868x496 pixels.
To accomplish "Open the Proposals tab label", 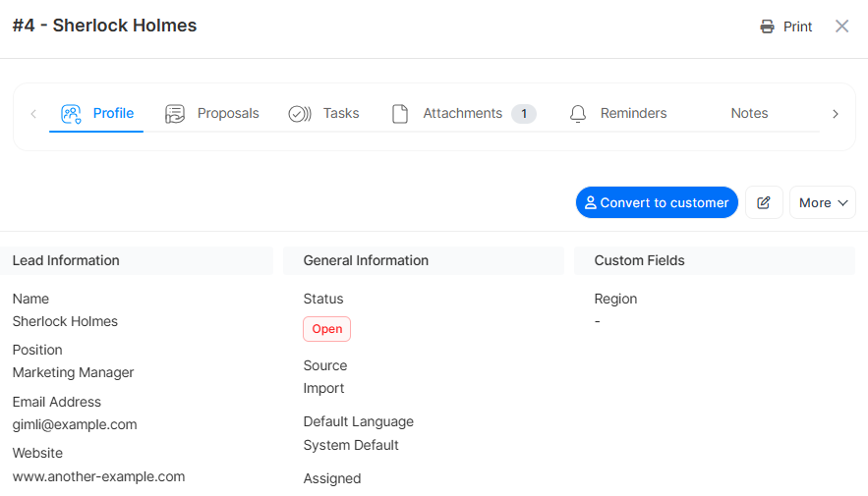I will (x=228, y=113).
